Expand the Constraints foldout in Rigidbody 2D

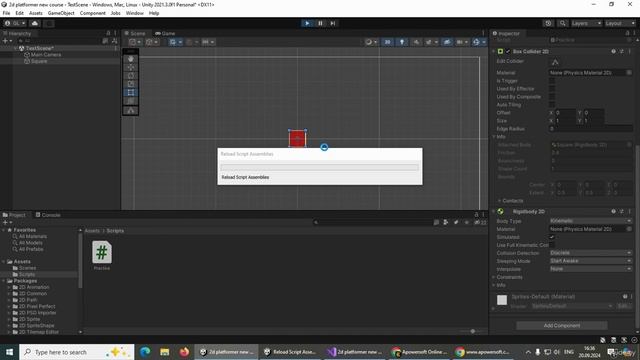point(494,277)
